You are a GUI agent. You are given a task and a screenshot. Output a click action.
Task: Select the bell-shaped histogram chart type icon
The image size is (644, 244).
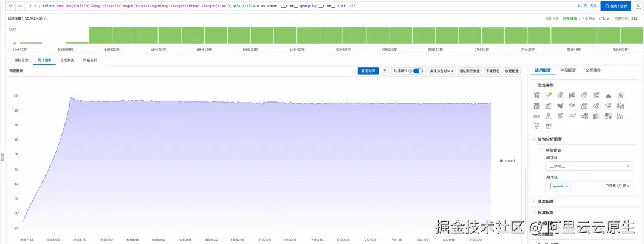click(608, 95)
